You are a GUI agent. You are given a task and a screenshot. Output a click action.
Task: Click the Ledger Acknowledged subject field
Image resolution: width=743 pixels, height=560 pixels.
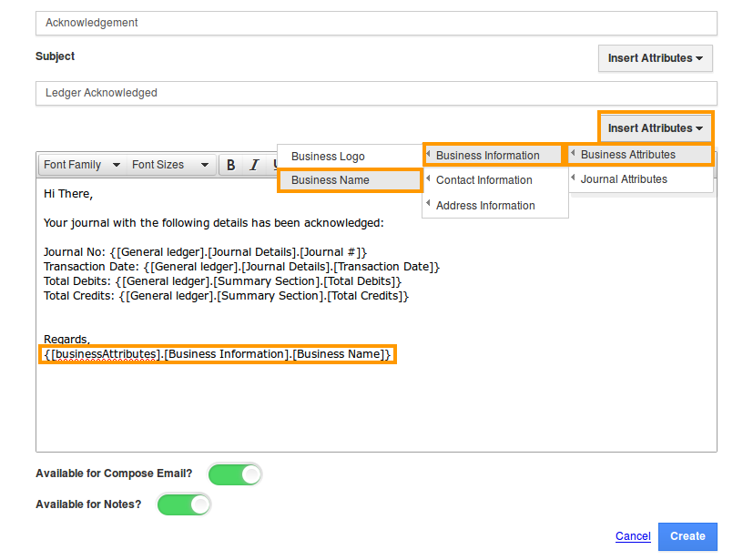[376, 93]
